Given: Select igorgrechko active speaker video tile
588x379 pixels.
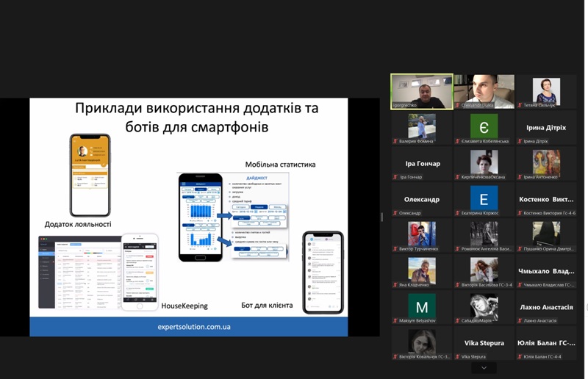Looking at the screenshot, I should click(422, 92).
